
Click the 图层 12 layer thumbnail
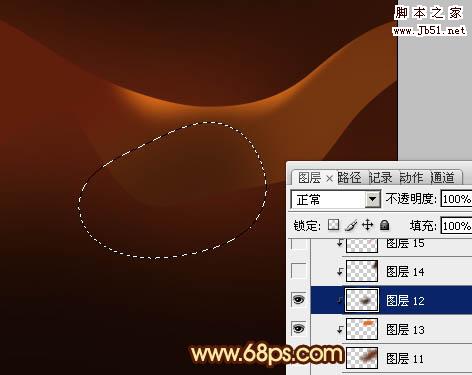tap(362, 300)
